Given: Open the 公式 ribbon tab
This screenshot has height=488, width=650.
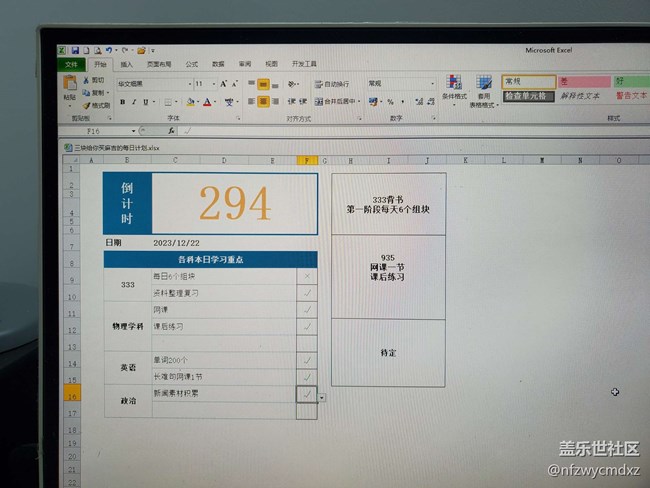Looking at the screenshot, I should tap(191, 64).
